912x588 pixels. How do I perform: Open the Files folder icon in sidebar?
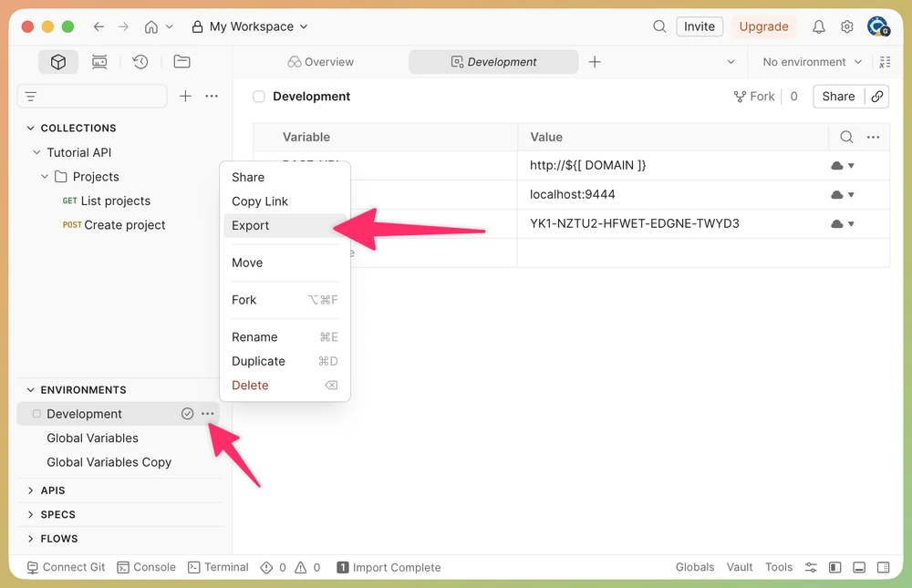(x=182, y=62)
